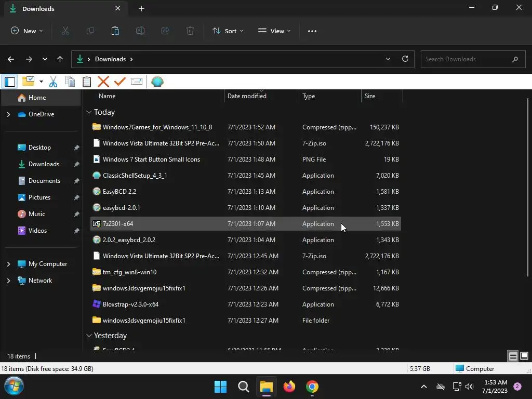Open the Sort dropdown
This screenshot has height=399, width=532.
(x=228, y=31)
